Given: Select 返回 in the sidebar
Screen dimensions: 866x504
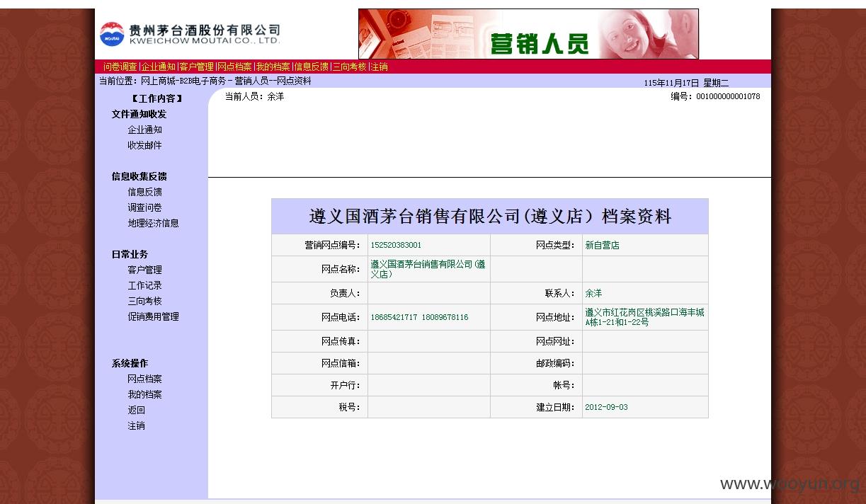Looking at the screenshot, I should 136,410.
